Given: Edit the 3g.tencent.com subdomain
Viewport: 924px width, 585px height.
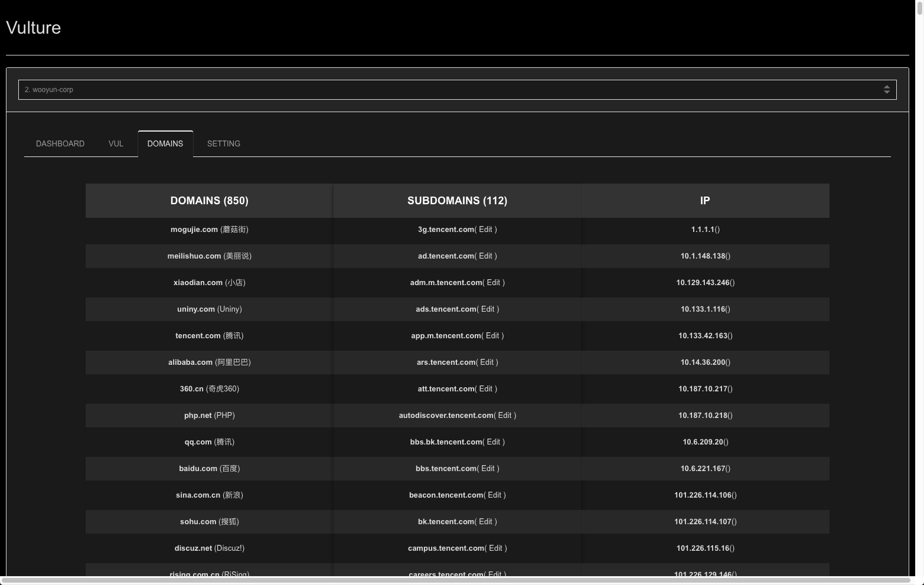Looking at the screenshot, I should 485,230.
